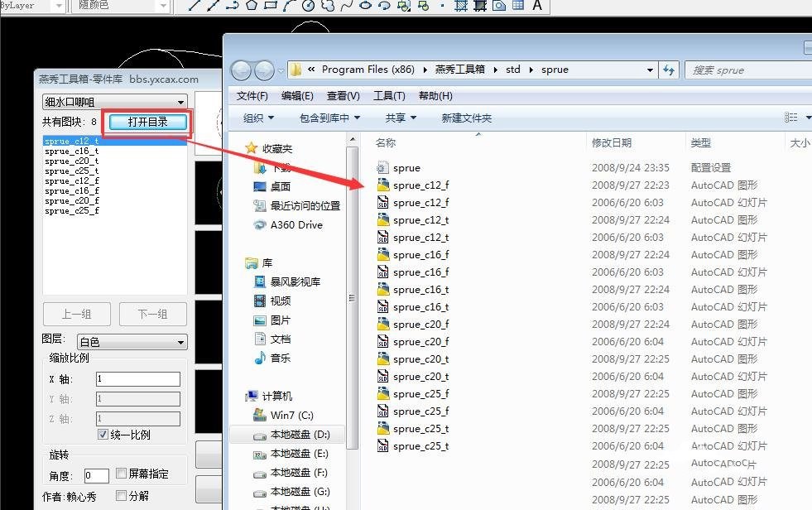Click the Explorer Back navigation arrow

pyautogui.click(x=241, y=70)
